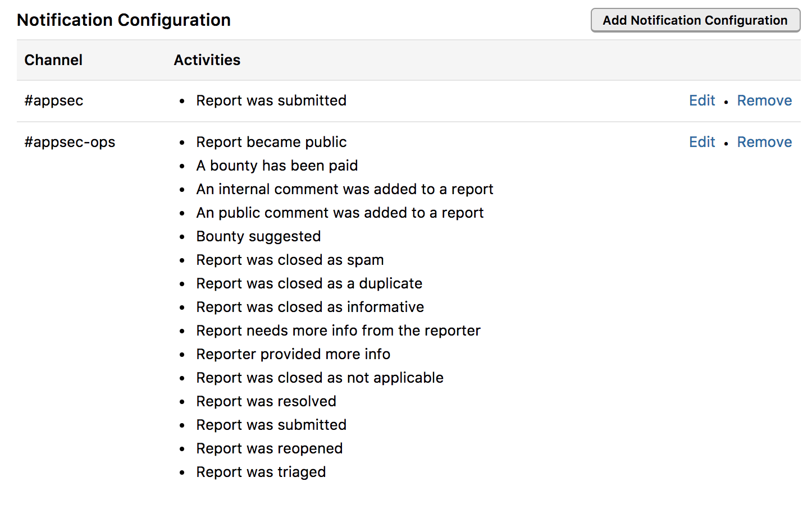
Task: Select the #appsec channel name
Action: 54,100
